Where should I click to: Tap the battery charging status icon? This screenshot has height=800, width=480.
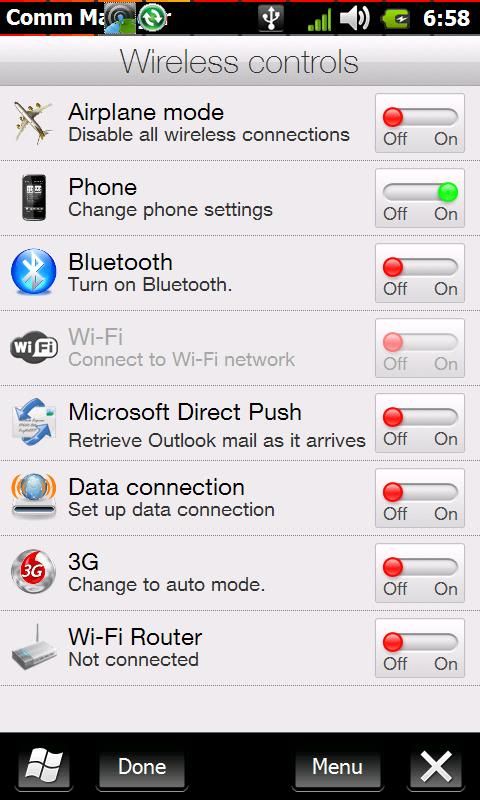(398, 19)
